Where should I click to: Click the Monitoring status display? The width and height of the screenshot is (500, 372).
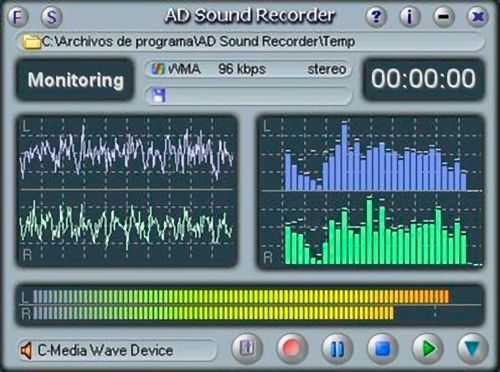pyautogui.click(x=75, y=80)
